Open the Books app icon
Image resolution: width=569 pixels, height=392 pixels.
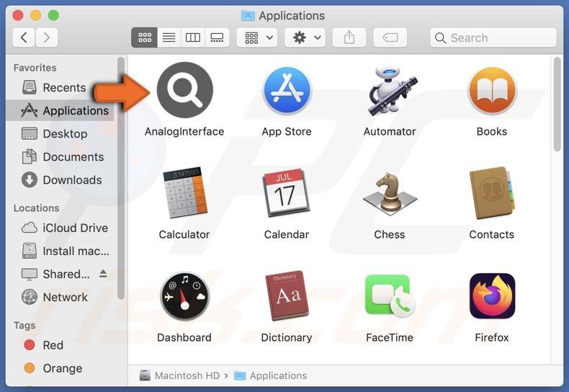[x=492, y=91]
